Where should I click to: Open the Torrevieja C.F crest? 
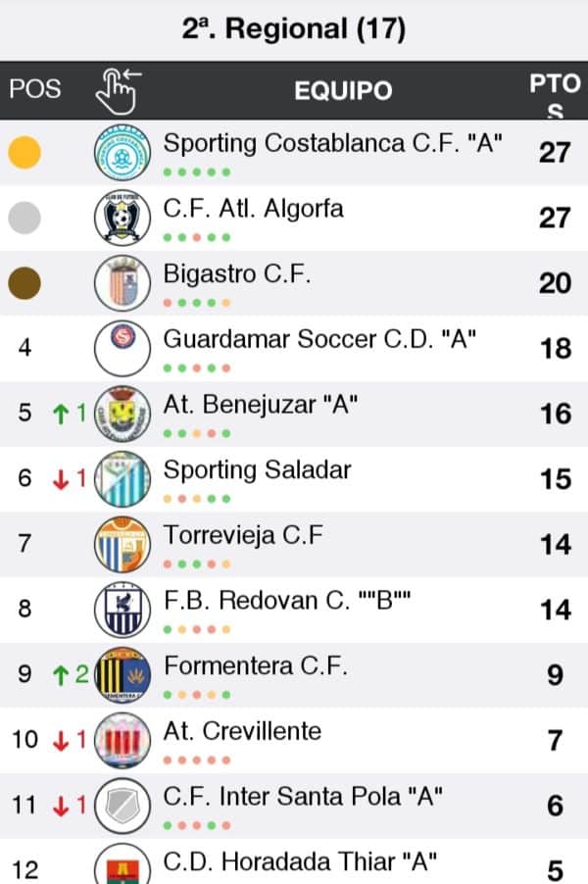(x=122, y=544)
